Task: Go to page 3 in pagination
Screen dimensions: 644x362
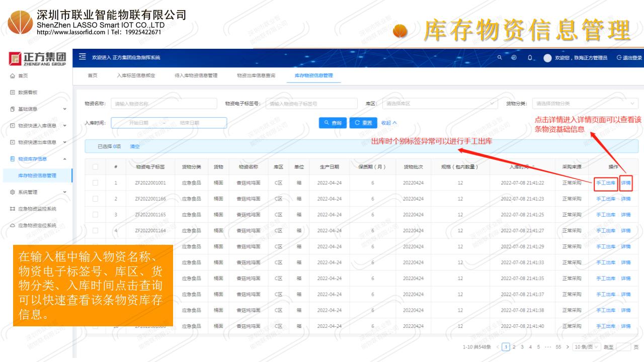Action: [x=522, y=347]
